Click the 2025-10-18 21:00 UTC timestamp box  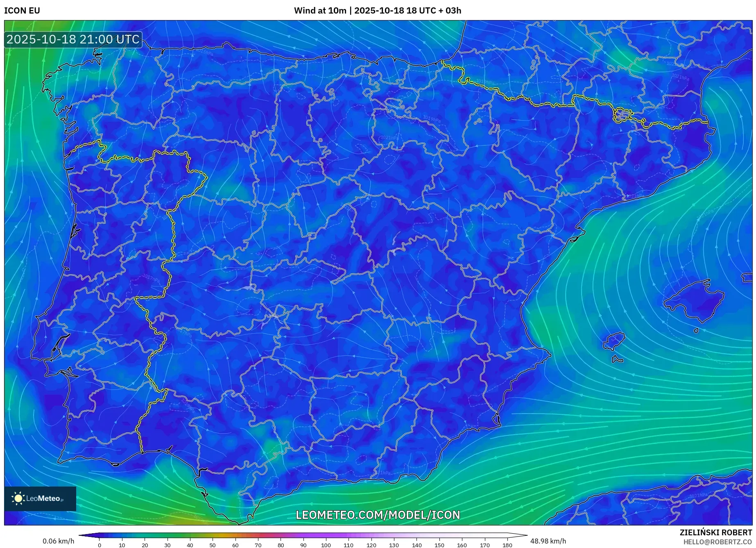coord(73,39)
